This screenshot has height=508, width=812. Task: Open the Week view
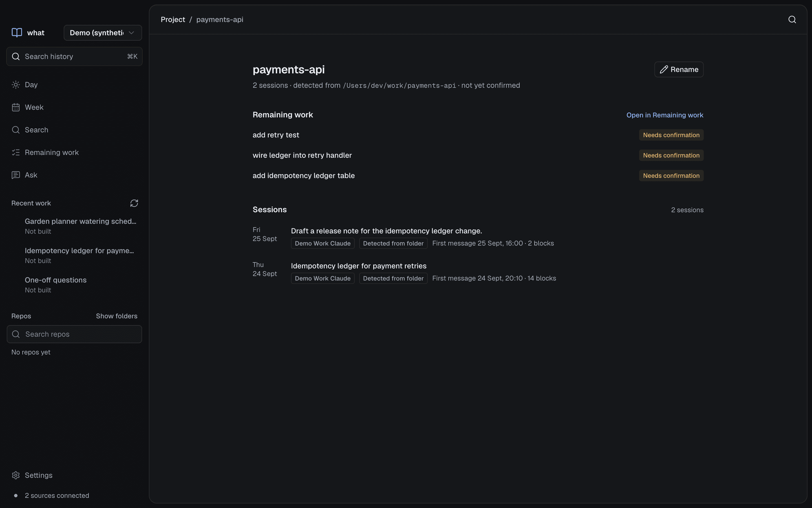point(74,107)
